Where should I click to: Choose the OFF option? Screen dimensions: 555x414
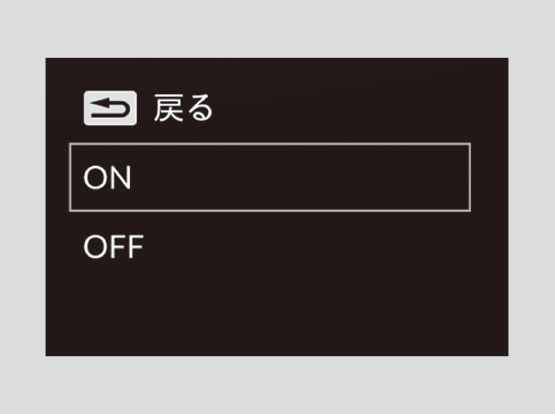[x=114, y=246]
